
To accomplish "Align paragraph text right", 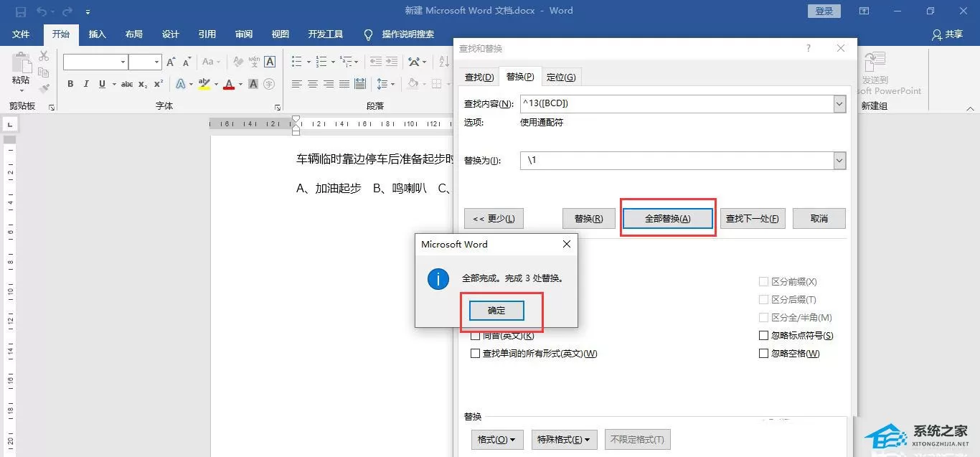I will coord(329,84).
